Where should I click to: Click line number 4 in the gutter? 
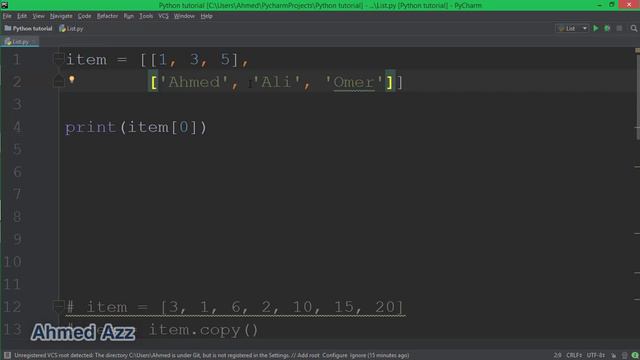click(17, 127)
